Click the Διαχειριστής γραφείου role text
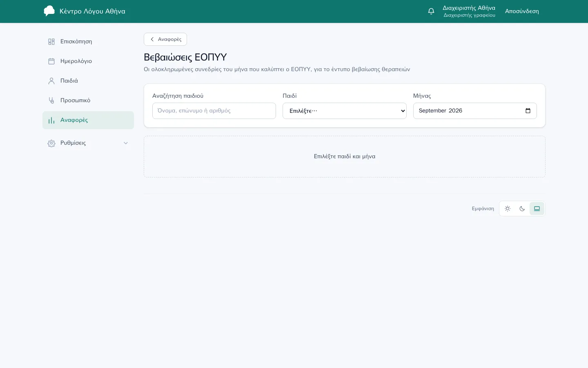 click(470, 16)
